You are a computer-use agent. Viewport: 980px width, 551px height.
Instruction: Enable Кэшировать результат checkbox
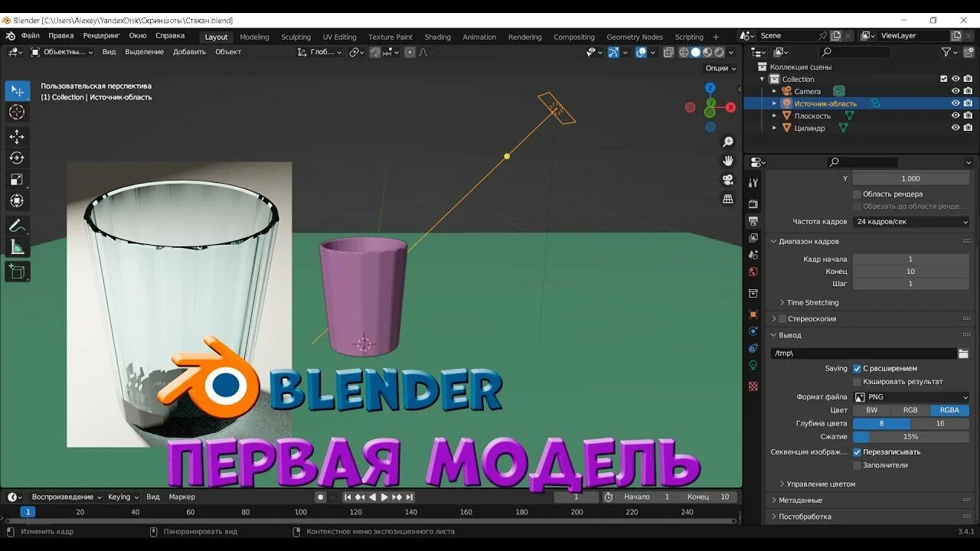click(x=857, y=382)
